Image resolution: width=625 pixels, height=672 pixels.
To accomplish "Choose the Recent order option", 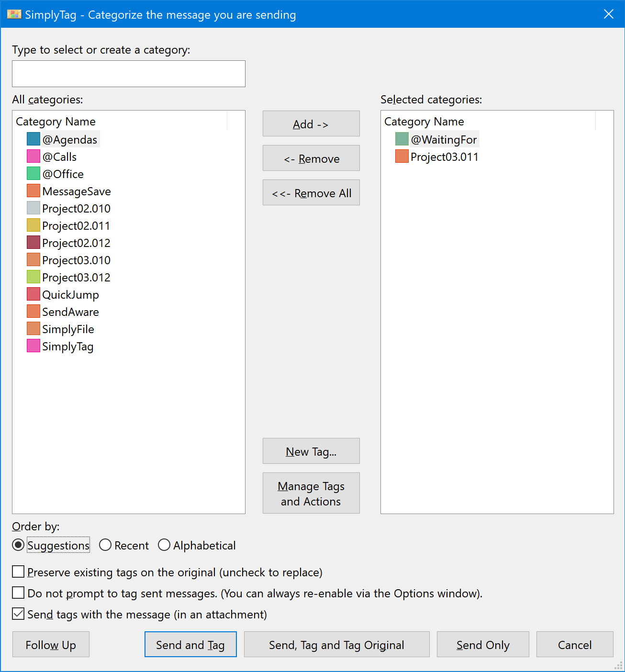I will click(124, 545).
